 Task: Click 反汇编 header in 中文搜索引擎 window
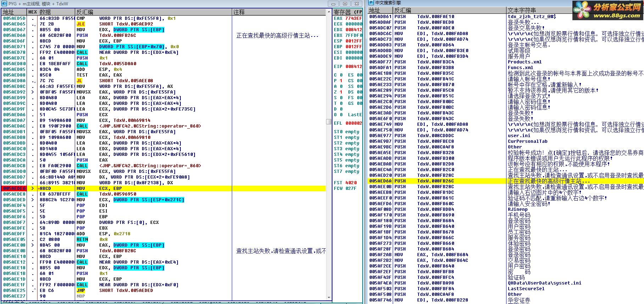(449, 10)
